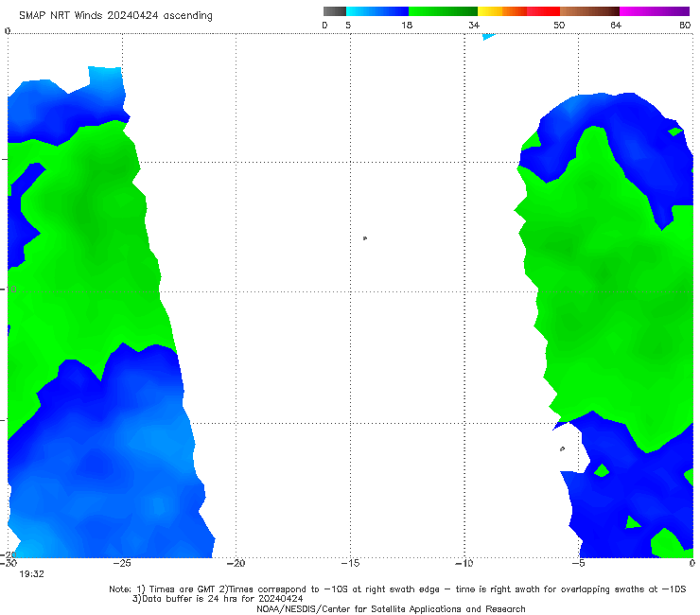Image resolution: width=700 pixels, height=615 pixels.
Task: Click the green segment of the color bar
Action: point(443,11)
